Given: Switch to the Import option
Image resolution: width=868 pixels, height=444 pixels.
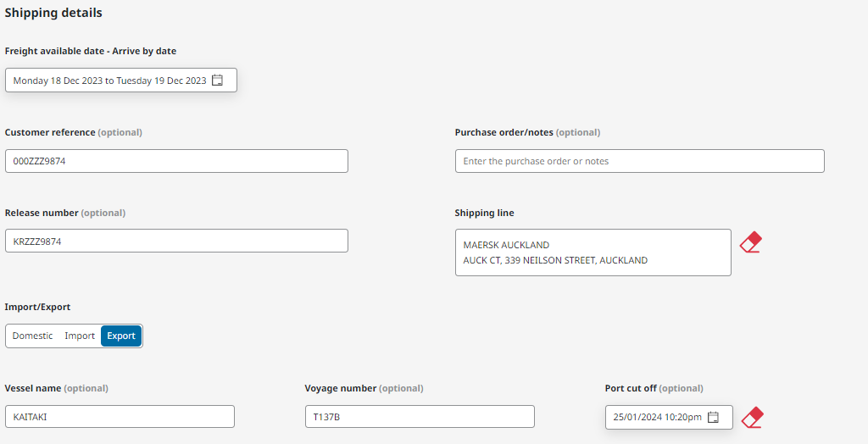Looking at the screenshot, I should [80, 336].
